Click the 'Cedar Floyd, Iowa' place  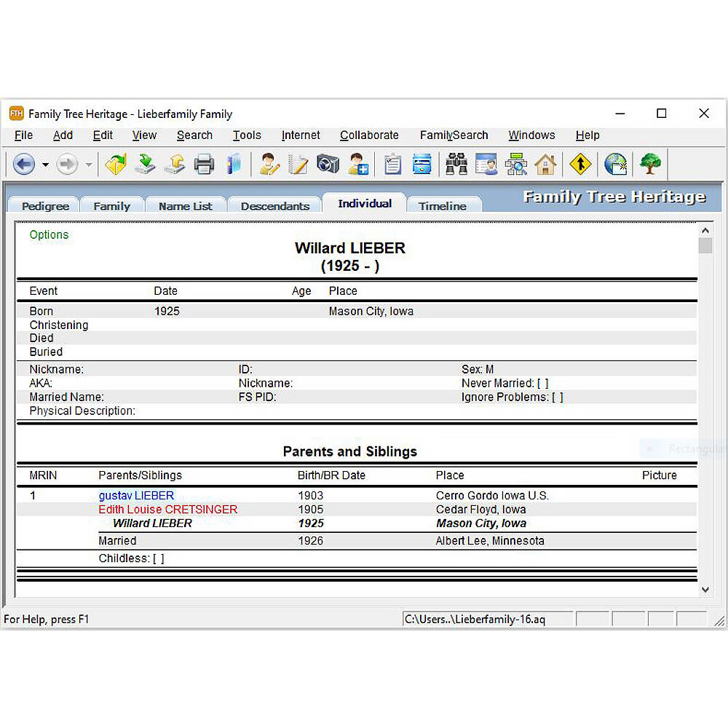[x=480, y=510]
